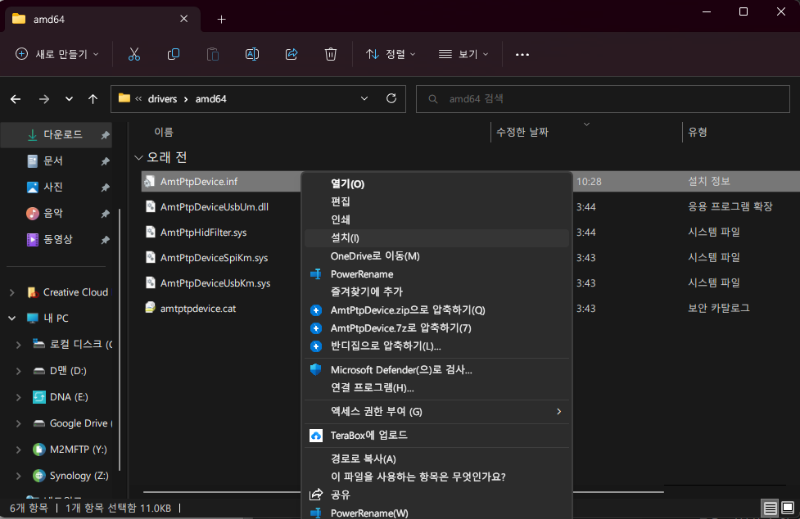Screen dimensions: 800x519
Task: Go up one folder level
Action: (92, 99)
